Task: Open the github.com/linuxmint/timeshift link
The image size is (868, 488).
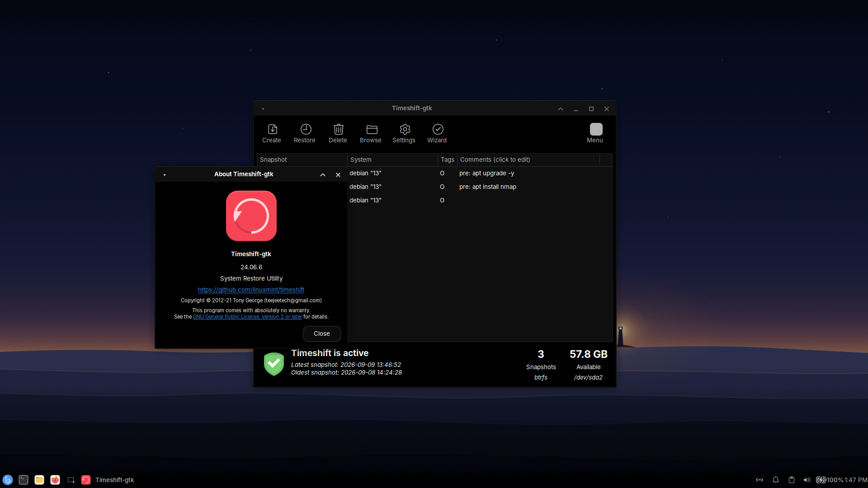Action: pyautogui.click(x=251, y=290)
